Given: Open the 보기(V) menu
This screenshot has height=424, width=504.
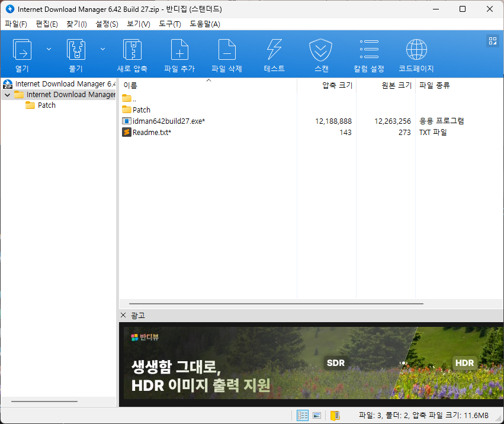Looking at the screenshot, I should point(138,24).
